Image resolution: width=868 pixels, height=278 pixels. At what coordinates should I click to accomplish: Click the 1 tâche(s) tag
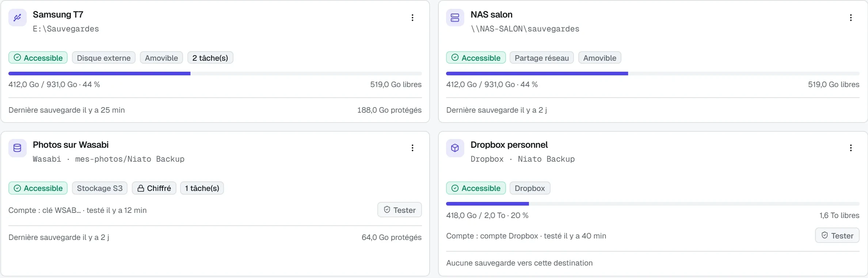coord(202,188)
